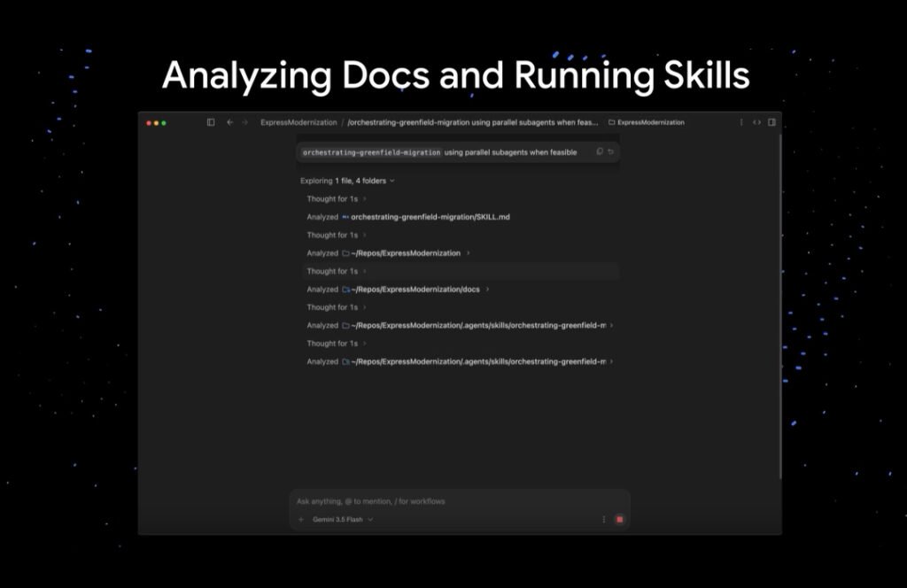Open the code view angle-brackets icon

pos(756,122)
